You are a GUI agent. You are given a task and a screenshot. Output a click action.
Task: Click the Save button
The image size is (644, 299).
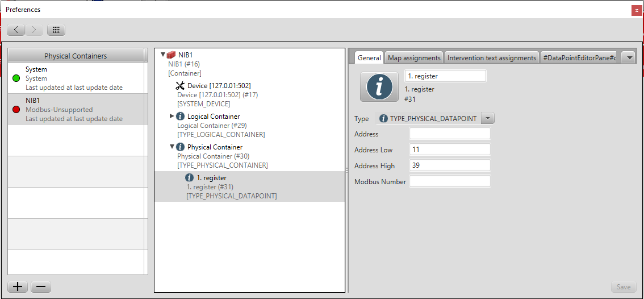[623, 287]
